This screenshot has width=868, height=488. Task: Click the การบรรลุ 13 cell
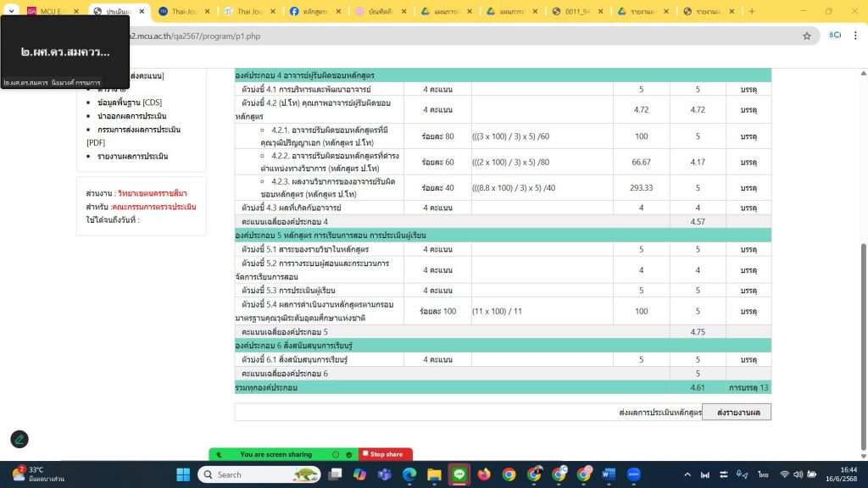748,387
